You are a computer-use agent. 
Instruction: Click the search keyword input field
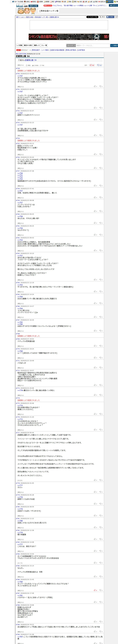point(93,46)
